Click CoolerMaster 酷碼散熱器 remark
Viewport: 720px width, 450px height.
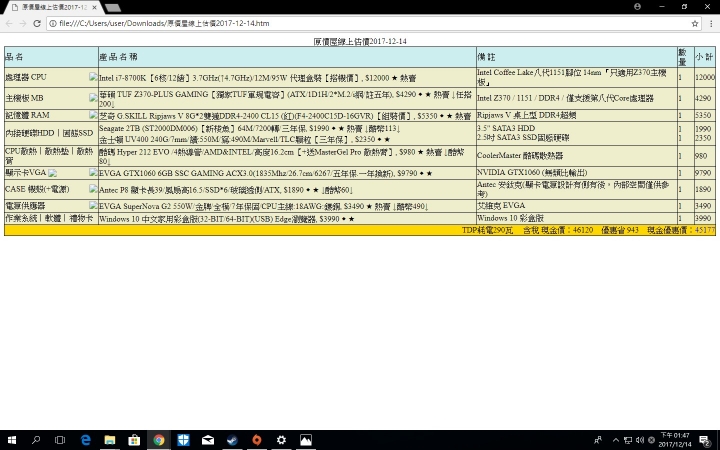520,155
